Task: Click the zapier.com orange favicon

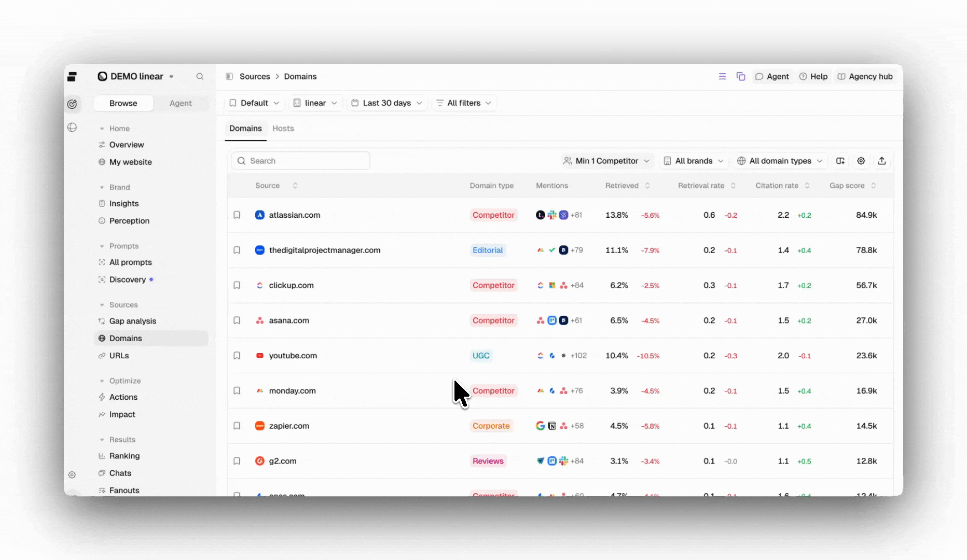Action: (x=260, y=426)
